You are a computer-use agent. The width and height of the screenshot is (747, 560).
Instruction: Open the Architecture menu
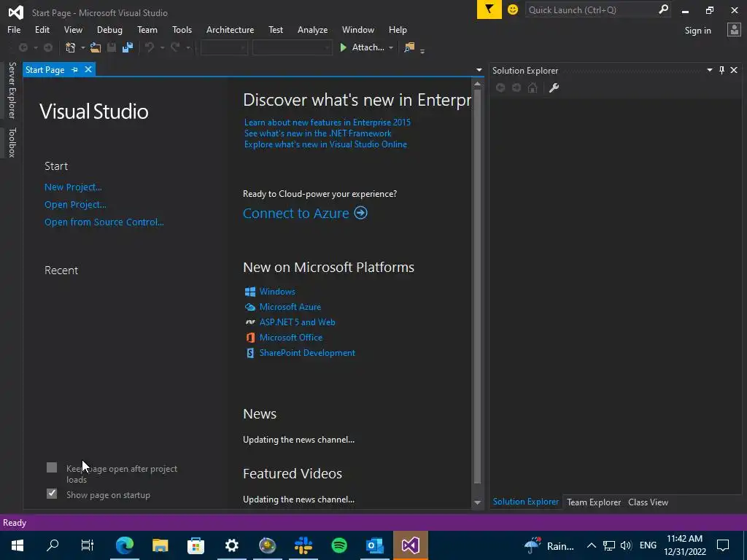(230, 29)
